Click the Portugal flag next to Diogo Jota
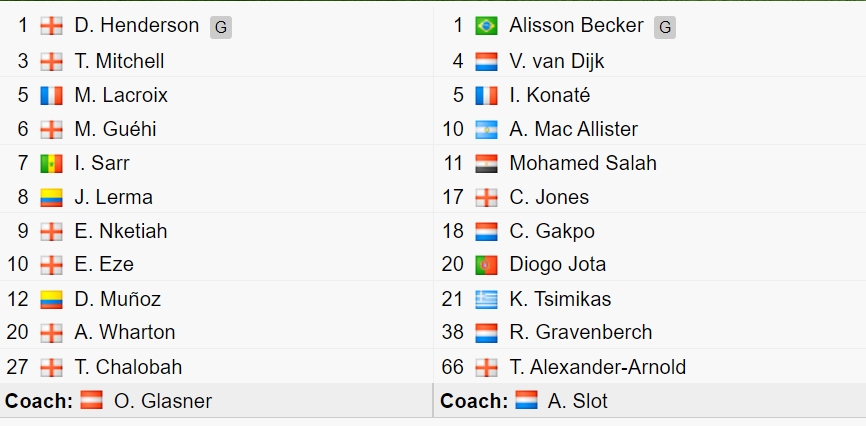 pyautogui.click(x=486, y=265)
